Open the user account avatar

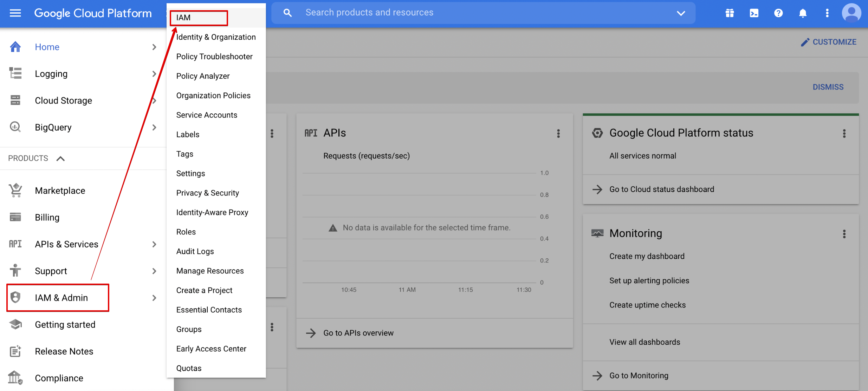(851, 13)
